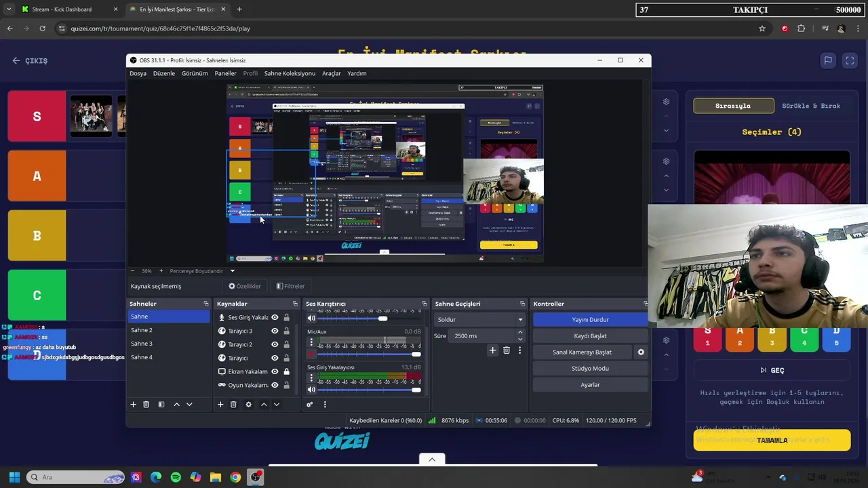
Task: Open virtual camera settings gear
Action: 641,352
